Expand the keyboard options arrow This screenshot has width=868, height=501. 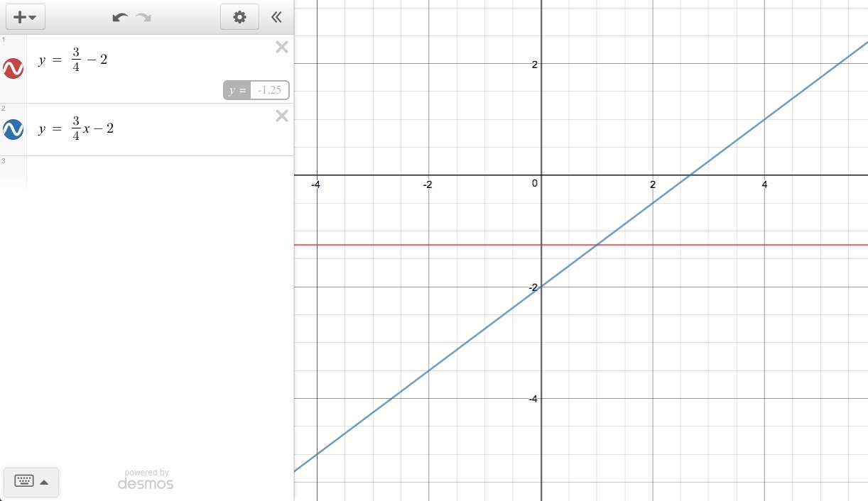(44, 482)
